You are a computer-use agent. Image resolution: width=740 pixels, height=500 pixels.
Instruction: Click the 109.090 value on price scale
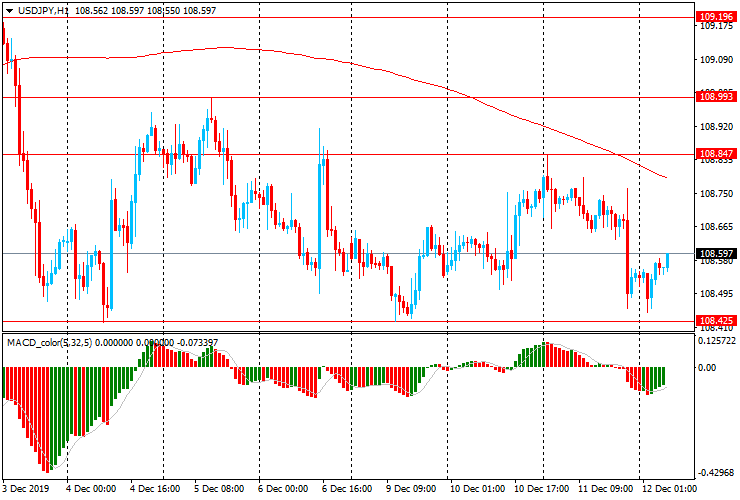coord(714,60)
